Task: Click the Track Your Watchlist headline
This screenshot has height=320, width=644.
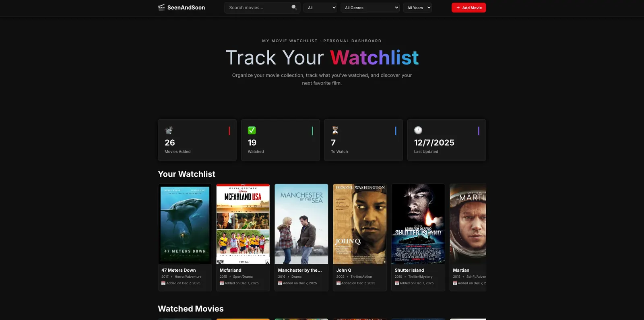Action: [x=322, y=58]
